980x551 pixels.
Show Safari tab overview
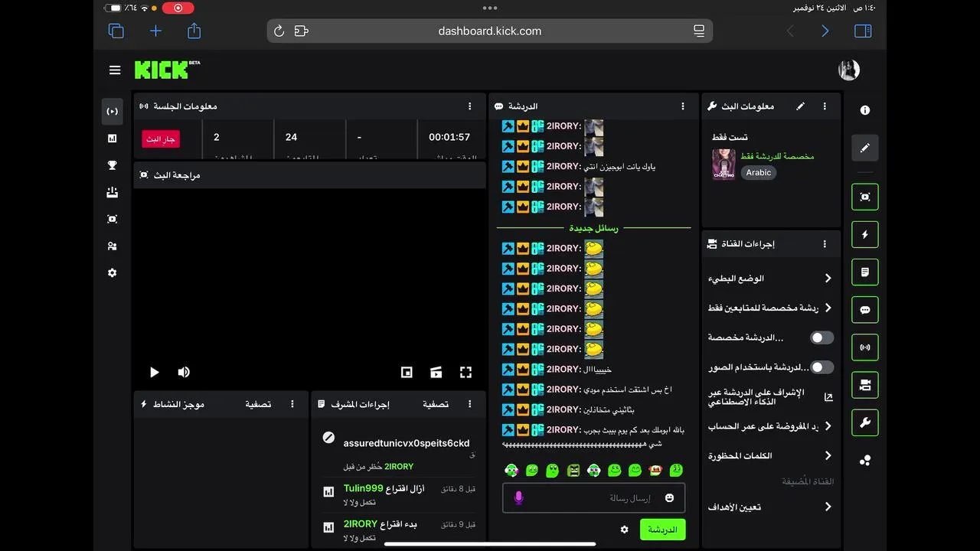[x=116, y=31]
